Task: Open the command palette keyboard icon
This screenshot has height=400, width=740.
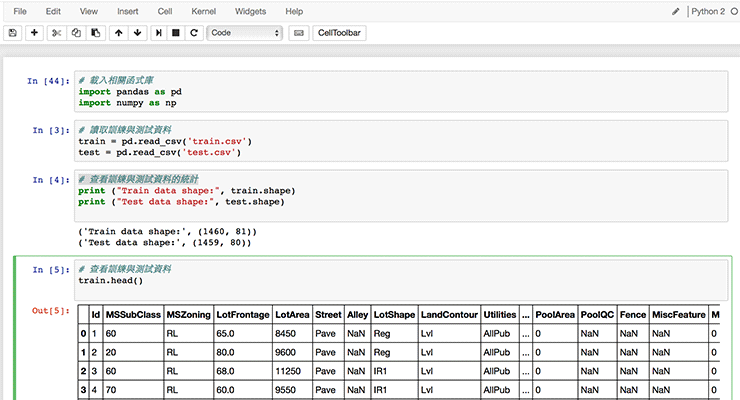Action: 297,33
